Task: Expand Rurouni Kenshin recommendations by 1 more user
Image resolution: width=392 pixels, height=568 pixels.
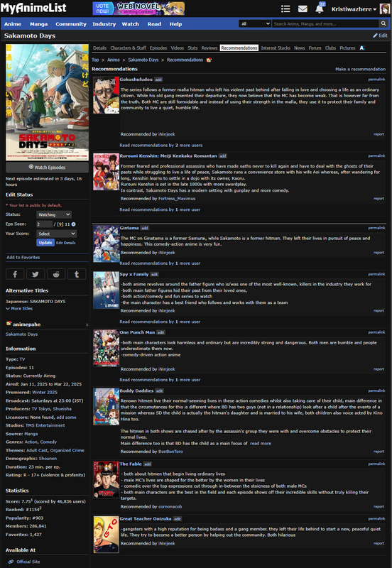Action: [x=160, y=209]
